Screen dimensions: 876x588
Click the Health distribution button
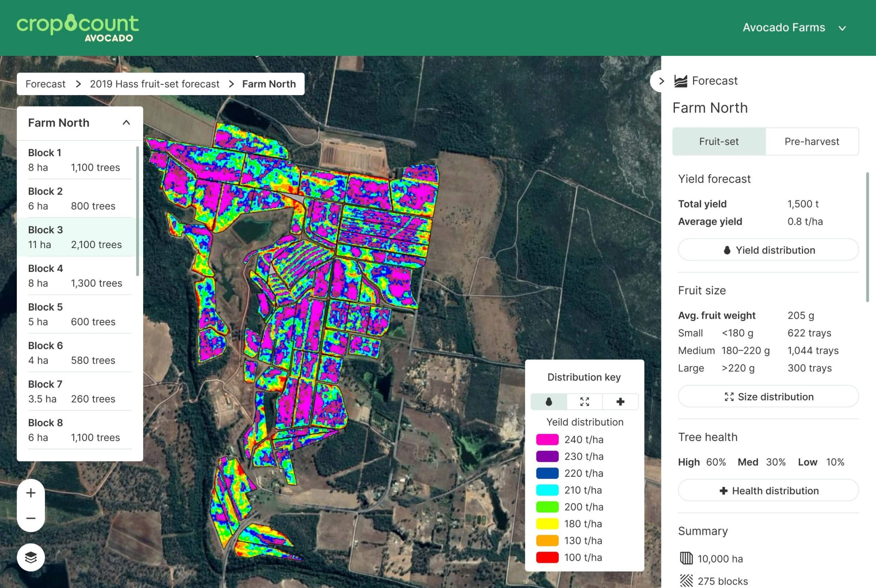(768, 491)
